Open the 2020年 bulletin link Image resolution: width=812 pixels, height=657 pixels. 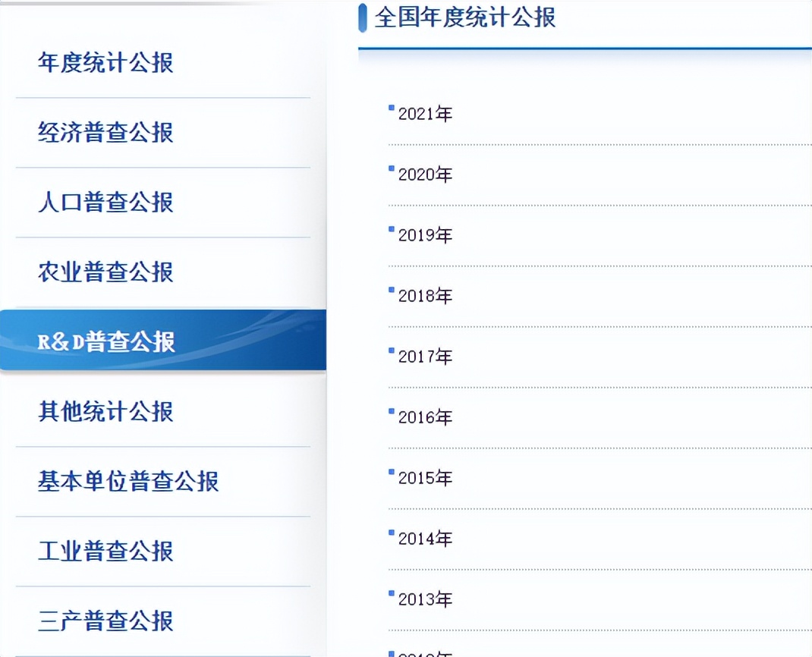coord(425,174)
